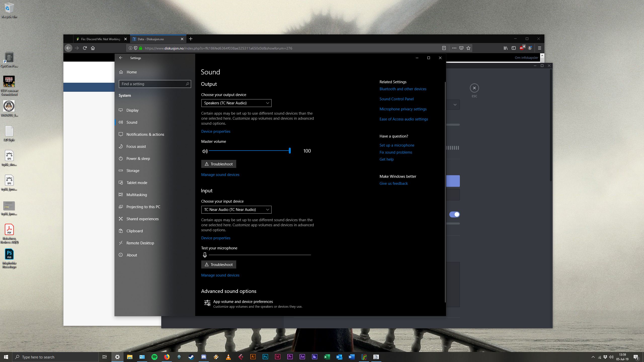644x362 pixels.
Task: Open output Device properties link
Action: [216, 131]
